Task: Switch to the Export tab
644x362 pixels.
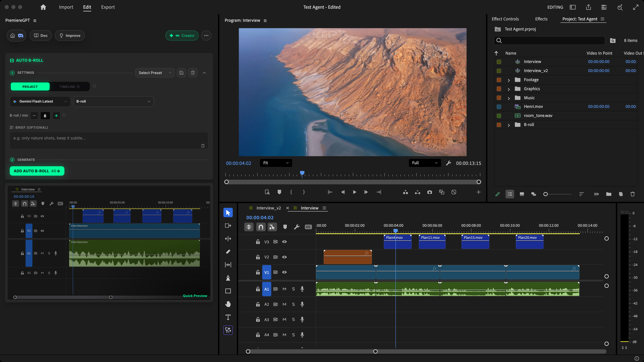Action: 108,7
